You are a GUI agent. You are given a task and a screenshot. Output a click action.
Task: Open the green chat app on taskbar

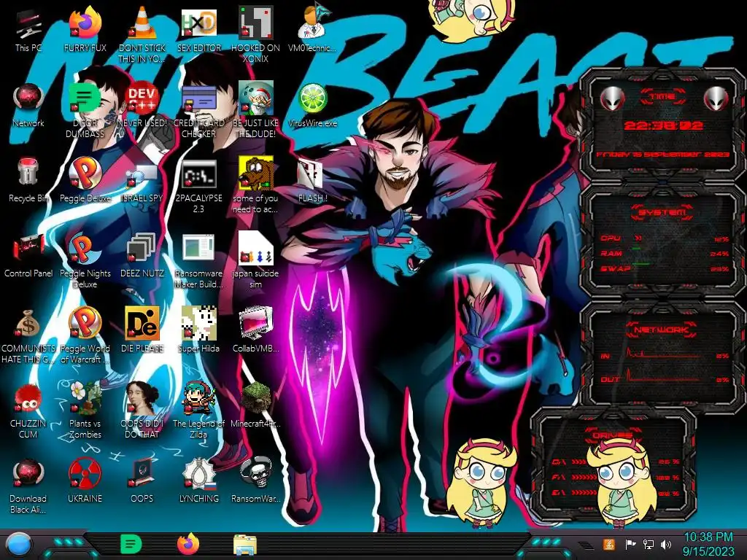pyautogui.click(x=131, y=544)
